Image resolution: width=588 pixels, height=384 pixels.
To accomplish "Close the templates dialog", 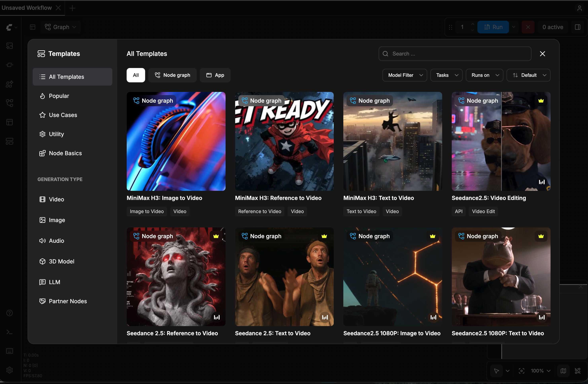I will click(x=542, y=54).
